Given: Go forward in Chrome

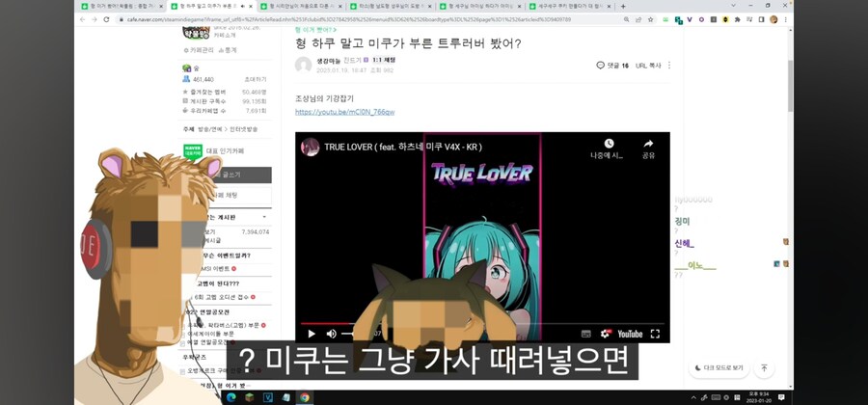Looking at the screenshot, I should tap(95, 19).
